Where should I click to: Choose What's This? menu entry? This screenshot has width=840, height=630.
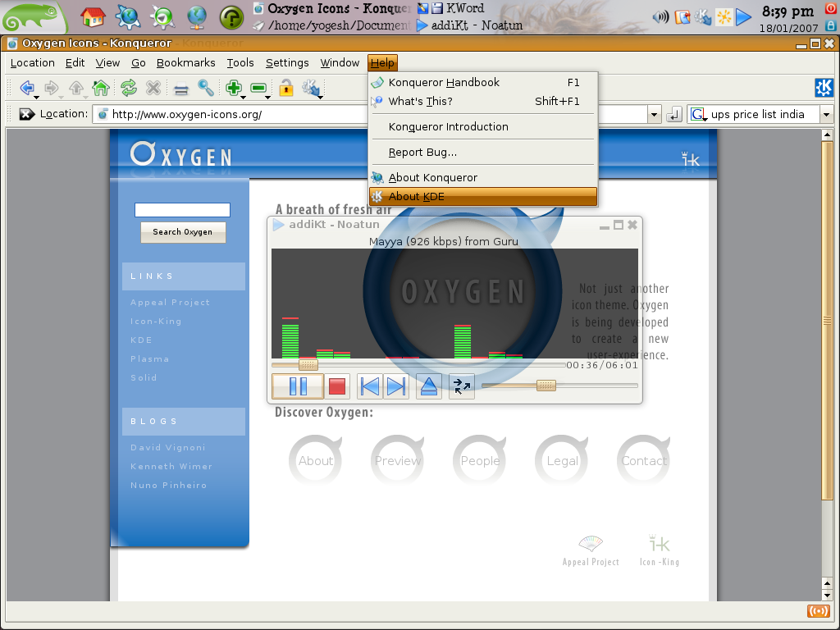tap(483, 101)
